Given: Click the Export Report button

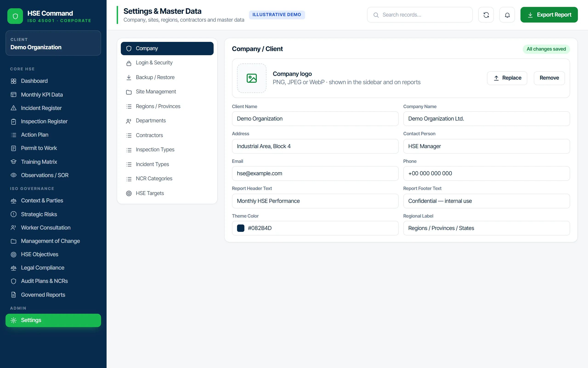Looking at the screenshot, I should 549,15.
